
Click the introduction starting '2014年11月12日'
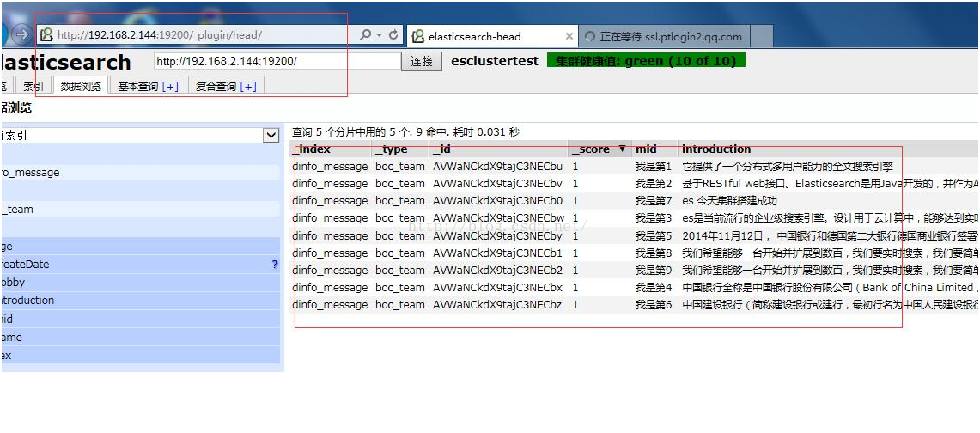tap(830, 235)
